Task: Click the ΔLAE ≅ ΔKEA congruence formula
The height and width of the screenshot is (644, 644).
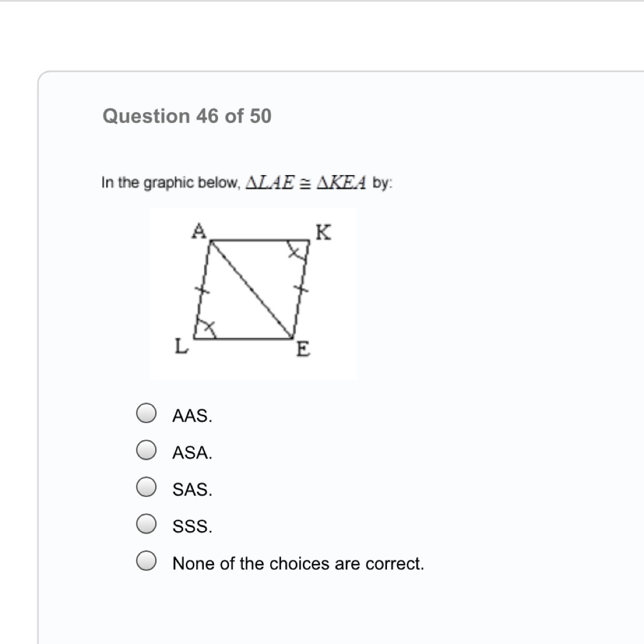Action: tap(306, 183)
